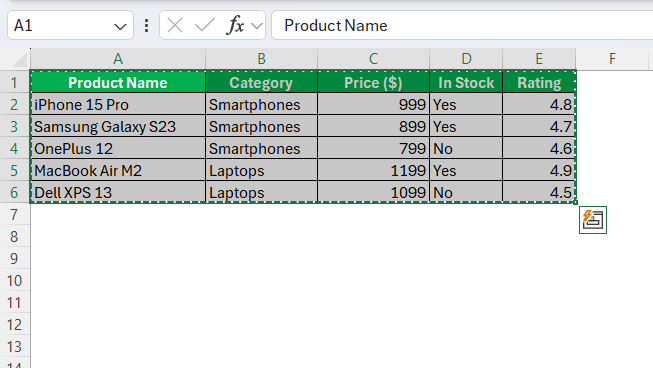This screenshot has width=653, height=368.
Task: Select column F header
Action: 612,59
